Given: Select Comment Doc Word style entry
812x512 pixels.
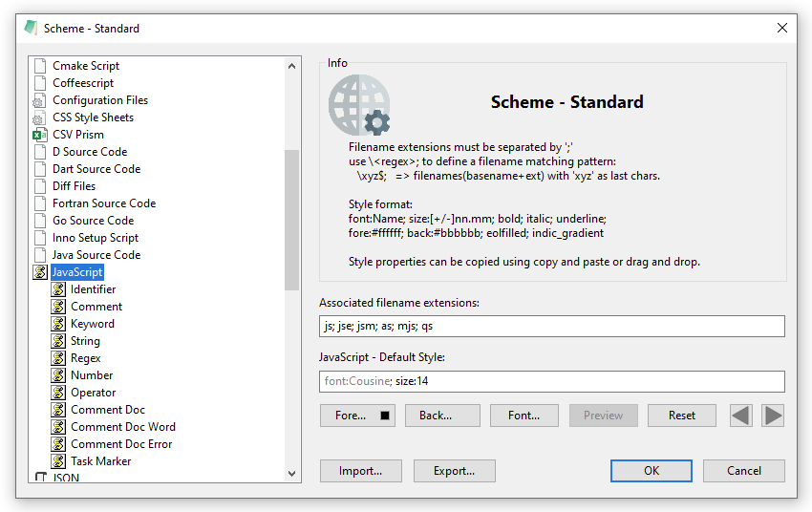Looking at the screenshot, I should 123,427.
